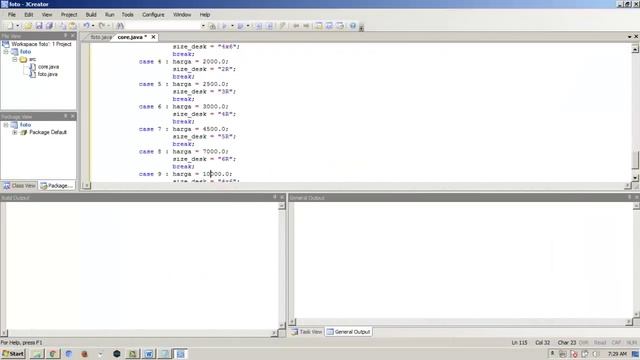Select core.java in the file tree
Viewport: 640px width, 360px height.
(48, 67)
